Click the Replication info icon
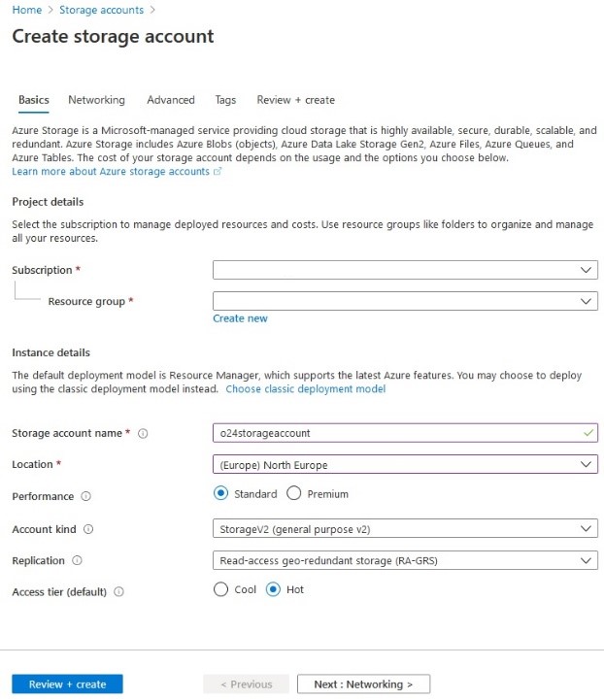This screenshot has height=700, width=604. click(78, 561)
